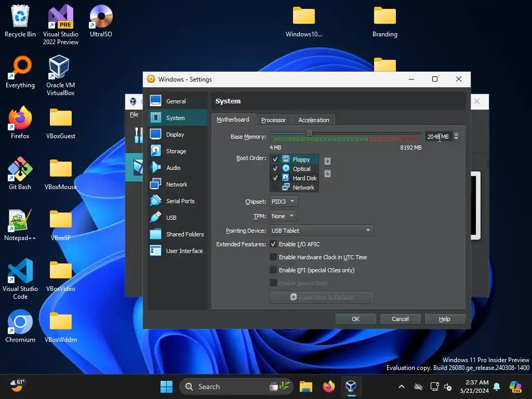Open Notepad++ desktop shortcut
This screenshot has width=532, height=399.
pos(20,224)
